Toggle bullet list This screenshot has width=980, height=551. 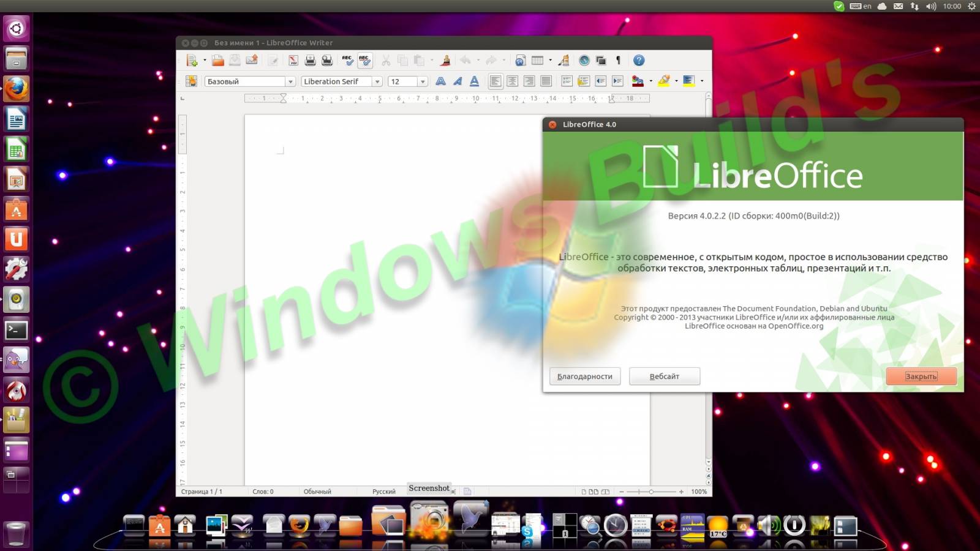(x=584, y=81)
